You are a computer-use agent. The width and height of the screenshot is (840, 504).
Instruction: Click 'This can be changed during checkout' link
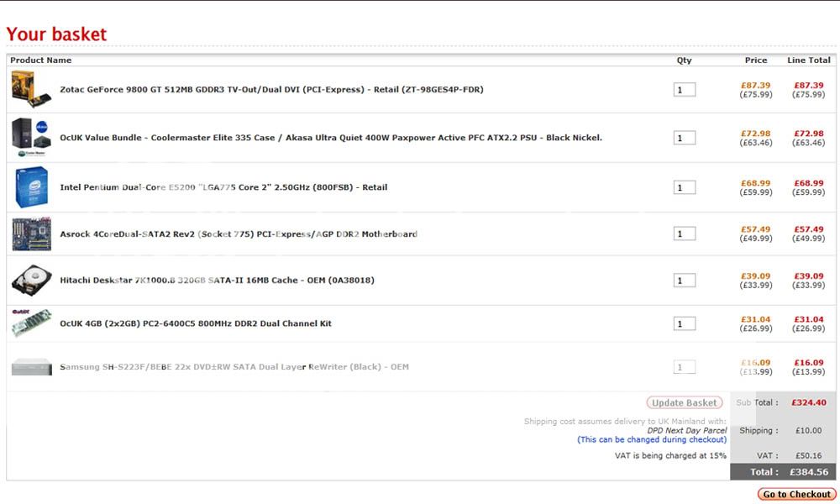coord(652,439)
